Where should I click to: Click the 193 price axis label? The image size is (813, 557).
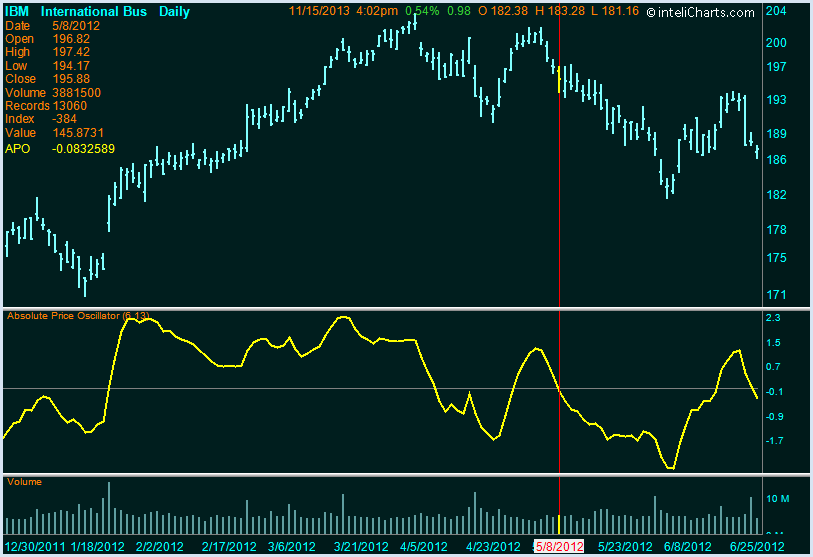coord(776,100)
